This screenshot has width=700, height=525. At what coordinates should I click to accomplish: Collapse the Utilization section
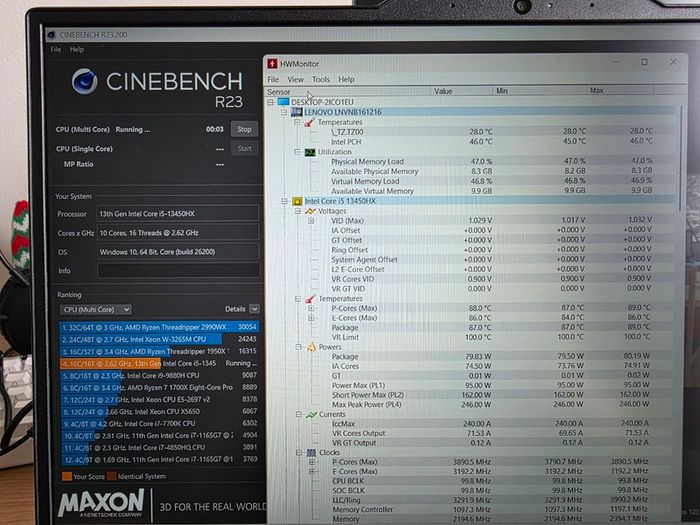click(x=297, y=152)
